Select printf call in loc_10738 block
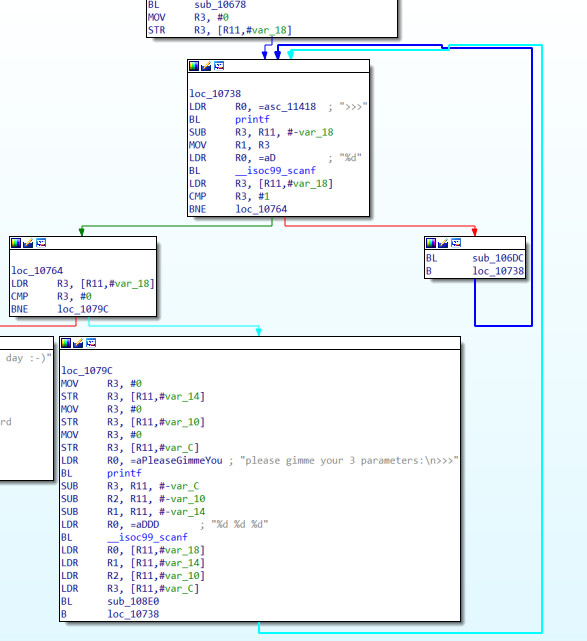This screenshot has width=587, height=641. (252, 119)
